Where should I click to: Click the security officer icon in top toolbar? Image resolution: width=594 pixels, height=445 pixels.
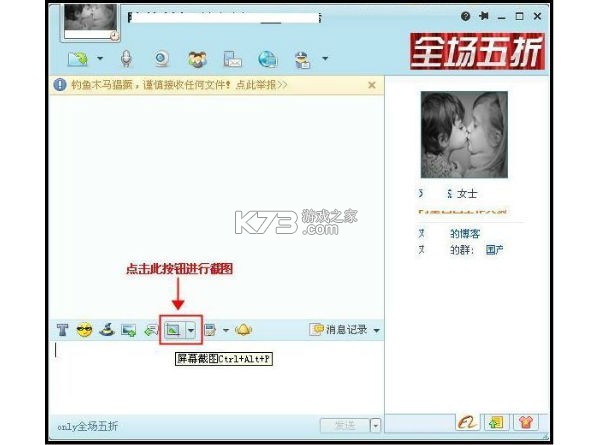tap(303, 60)
